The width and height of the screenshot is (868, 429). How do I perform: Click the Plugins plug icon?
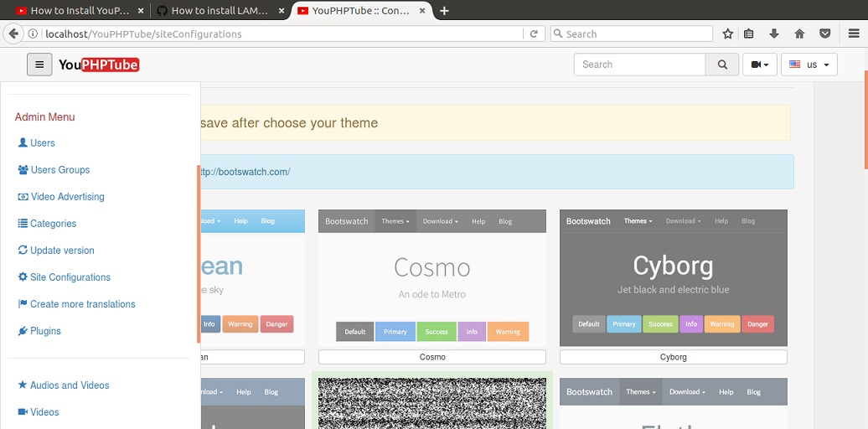(x=23, y=331)
